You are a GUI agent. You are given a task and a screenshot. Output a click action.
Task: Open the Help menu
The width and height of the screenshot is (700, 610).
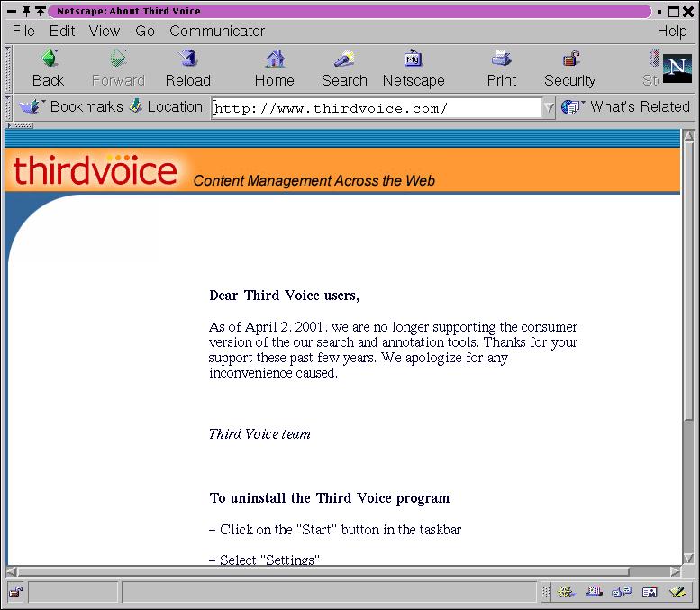tap(672, 31)
